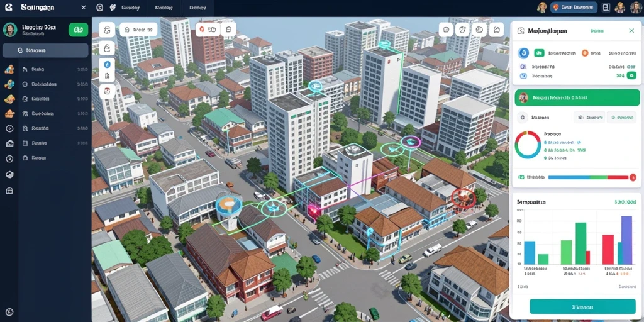Expand the highlighted item with the globe icon in the sidebar

coord(45,50)
